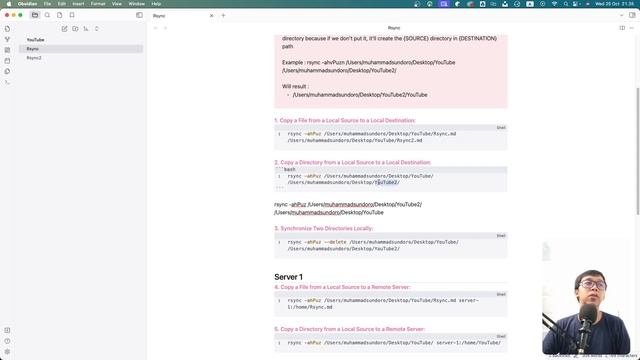Click the note's vertical scrollbar
Image resolution: width=640 pixels, height=360 pixels.
pyautogui.click(x=638, y=150)
